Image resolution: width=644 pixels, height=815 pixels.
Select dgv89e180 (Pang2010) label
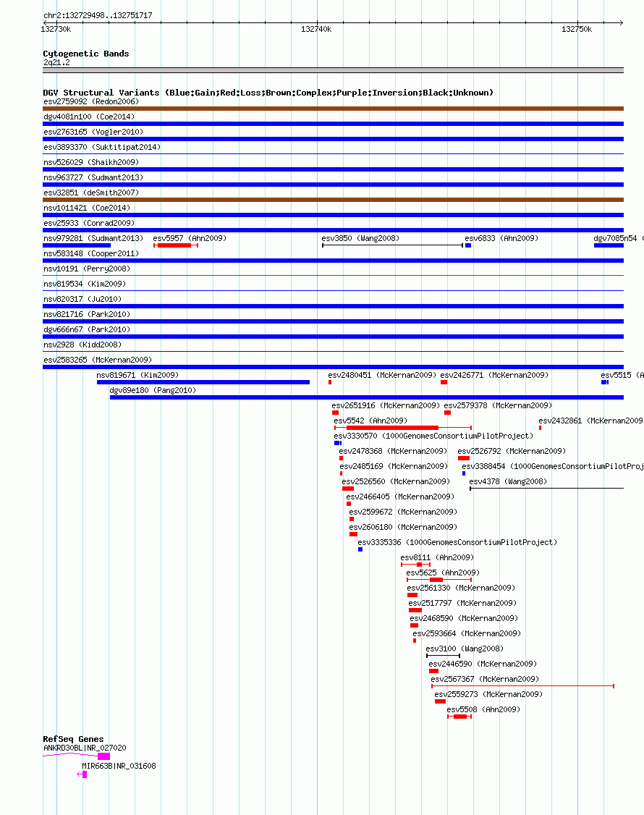153,390
